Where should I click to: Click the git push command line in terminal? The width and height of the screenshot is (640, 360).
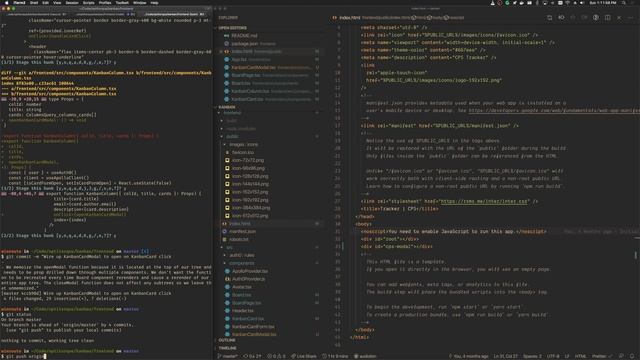[24, 356]
